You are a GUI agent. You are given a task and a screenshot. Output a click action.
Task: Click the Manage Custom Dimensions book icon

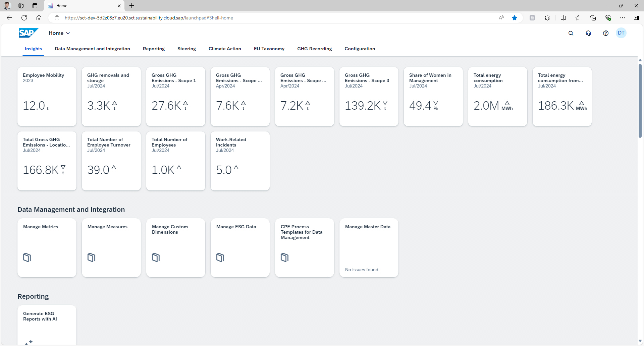click(x=156, y=257)
